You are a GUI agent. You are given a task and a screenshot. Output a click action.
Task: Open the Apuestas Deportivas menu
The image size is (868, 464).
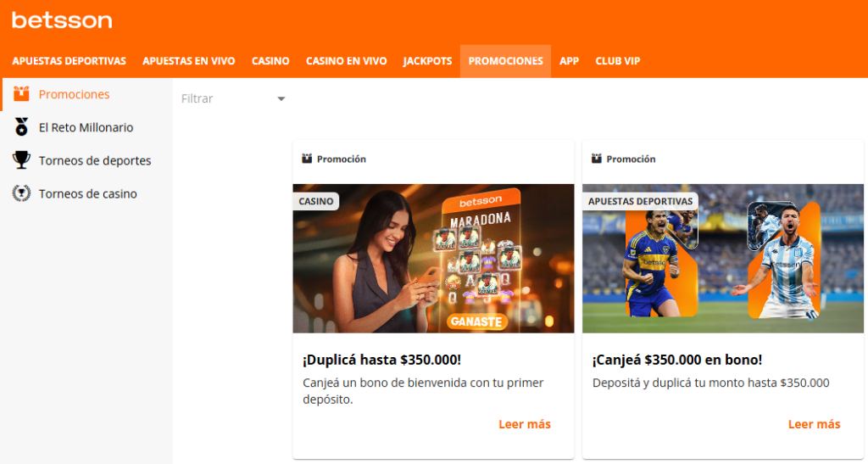[x=69, y=61]
